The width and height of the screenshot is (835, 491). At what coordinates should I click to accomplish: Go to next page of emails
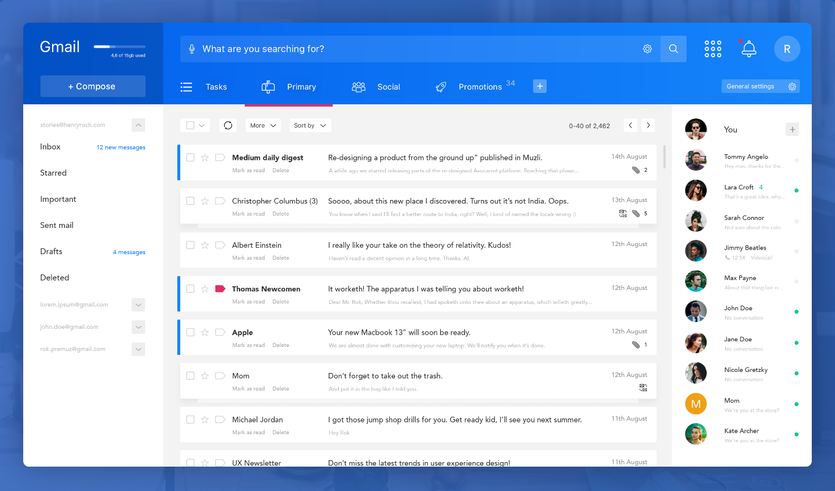pyautogui.click(x=648, y=125)
